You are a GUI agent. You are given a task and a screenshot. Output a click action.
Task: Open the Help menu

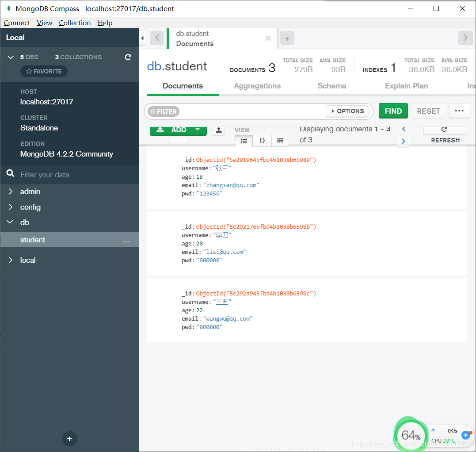tap(105, 23)
